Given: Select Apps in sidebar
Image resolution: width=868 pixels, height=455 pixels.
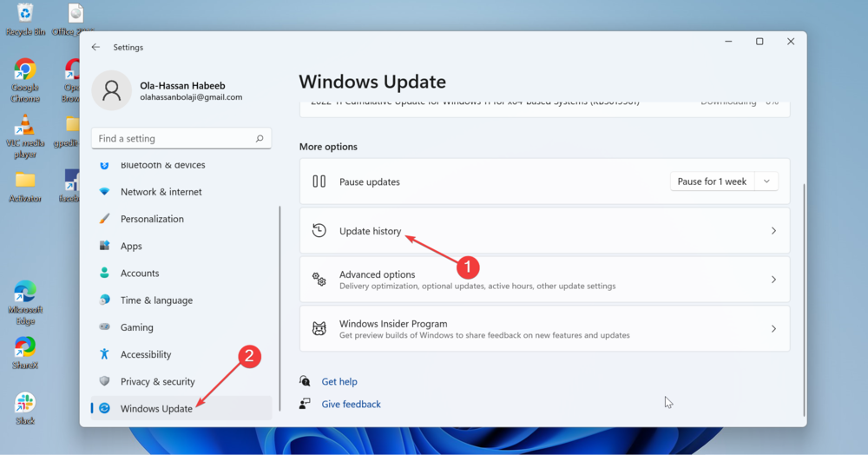Looking at the screenshot, I should (x=181, y=246).
